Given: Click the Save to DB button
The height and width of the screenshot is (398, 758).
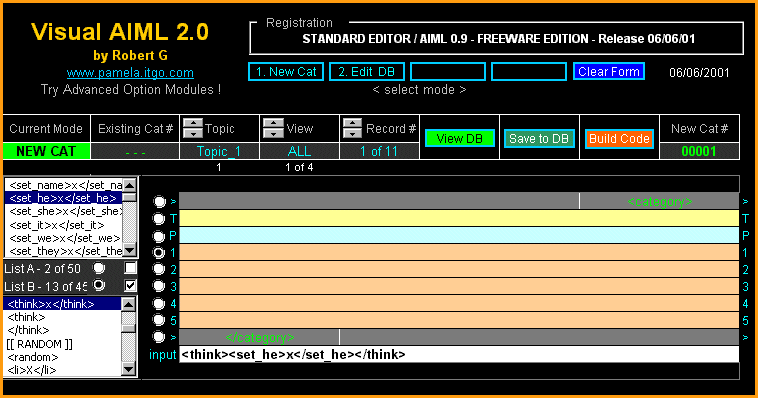Looking at the screenshot, I should (539, 139).
